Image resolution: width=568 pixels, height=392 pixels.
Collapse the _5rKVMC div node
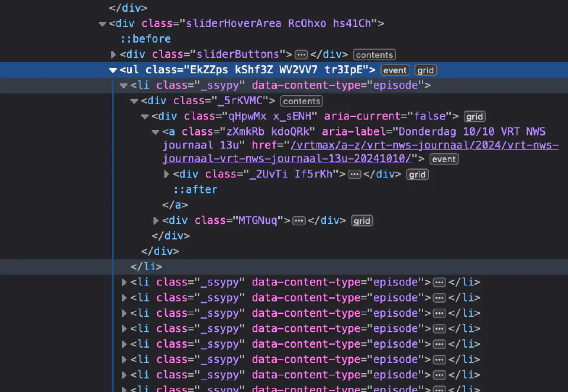point(134,101)
